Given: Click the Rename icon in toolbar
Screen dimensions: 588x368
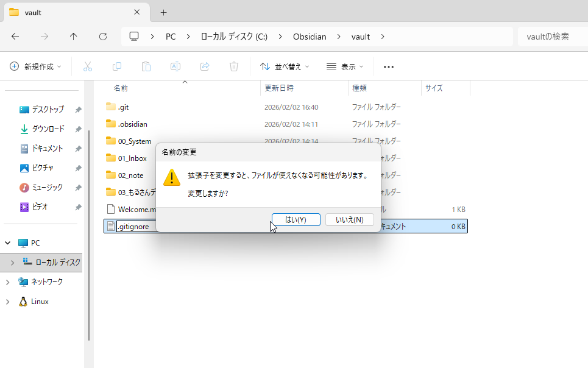Looking at the screenshot, I should click(x=175, y=66).
